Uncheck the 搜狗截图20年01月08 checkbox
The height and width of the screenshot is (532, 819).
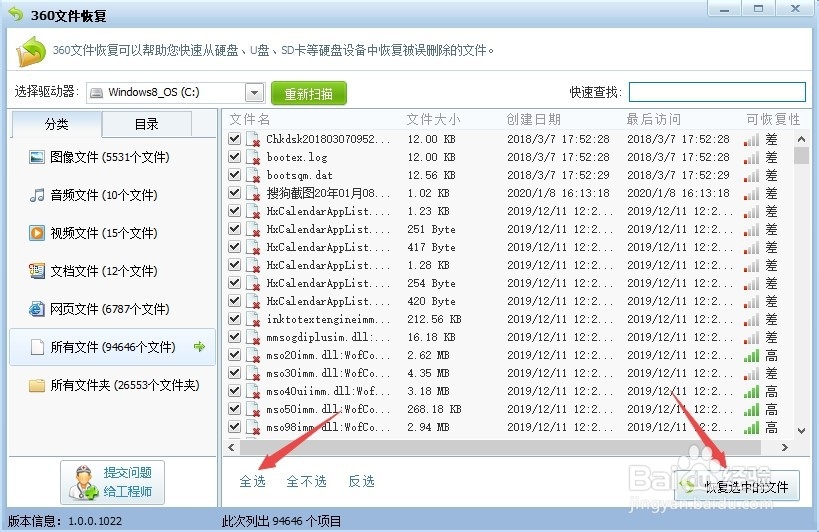(235, 193)
